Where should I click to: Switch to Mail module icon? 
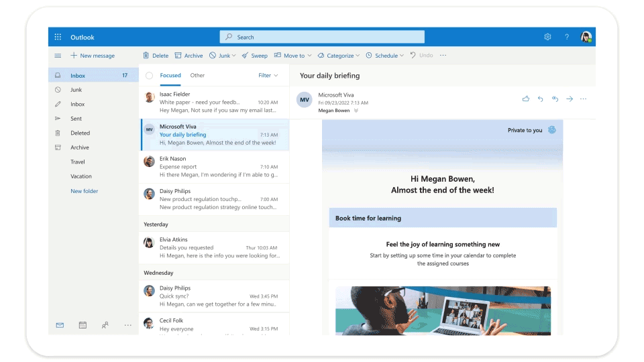[x=60, y=325]
